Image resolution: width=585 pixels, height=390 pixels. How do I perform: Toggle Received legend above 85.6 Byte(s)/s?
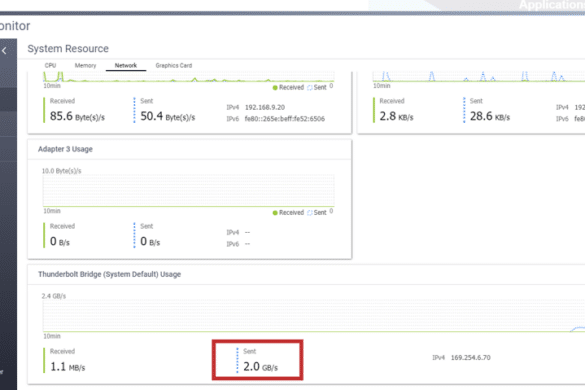pyautogui.click(x=288, y=88)
